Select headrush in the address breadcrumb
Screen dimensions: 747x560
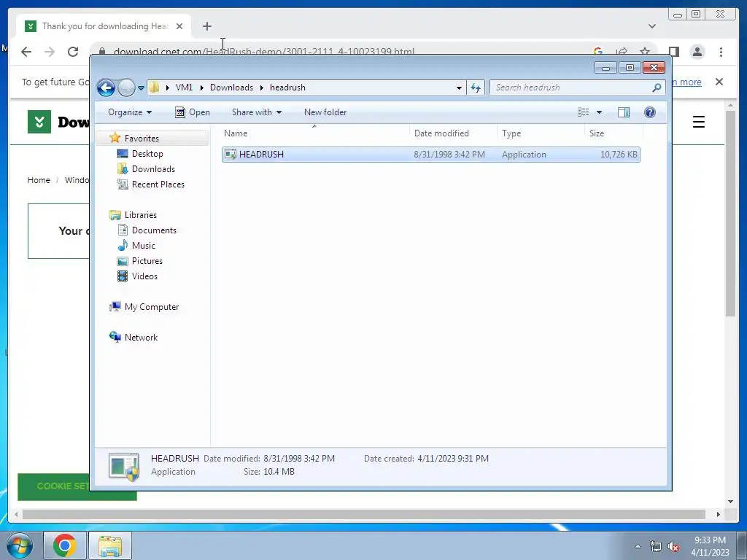pyautogui.click(x=287, y=87)
